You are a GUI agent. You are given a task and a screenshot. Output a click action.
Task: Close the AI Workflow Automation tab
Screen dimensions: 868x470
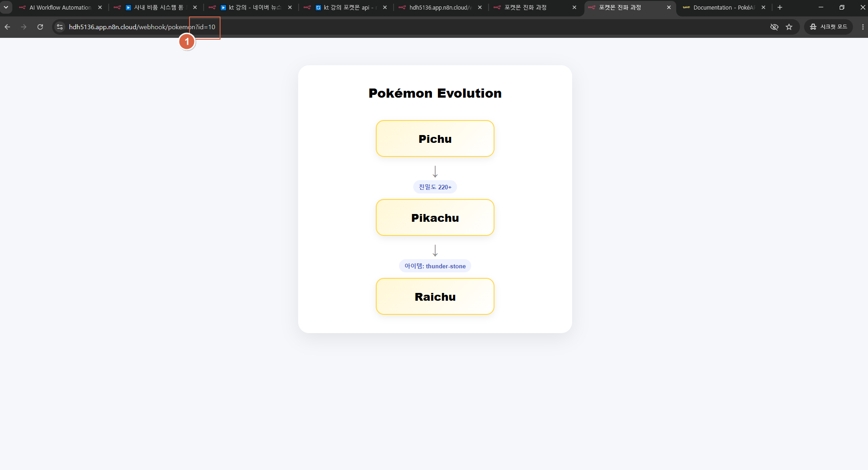point(100,7)
